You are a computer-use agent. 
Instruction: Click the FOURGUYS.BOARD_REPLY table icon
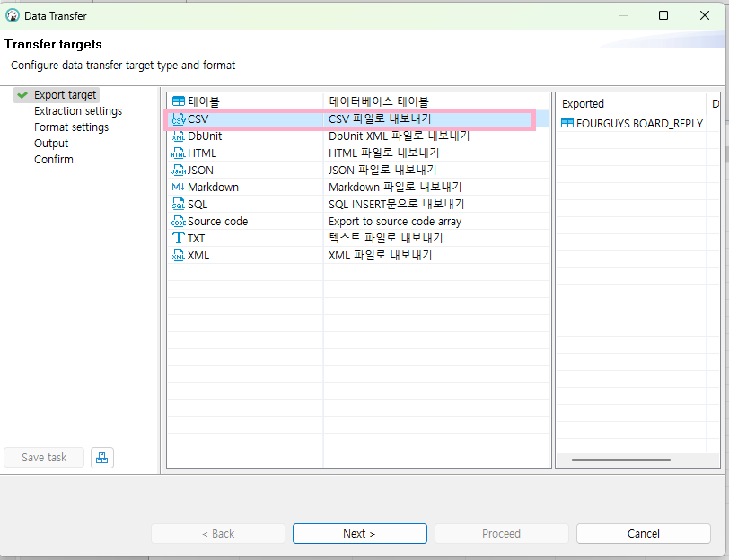(x=567, y=123)
